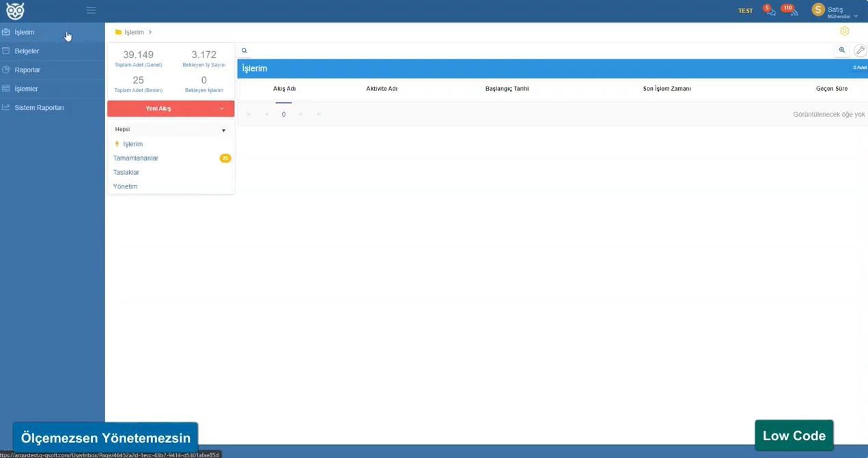Open the Taslaklar list
This screenshot has width=868, height=458.
(126, 173)
